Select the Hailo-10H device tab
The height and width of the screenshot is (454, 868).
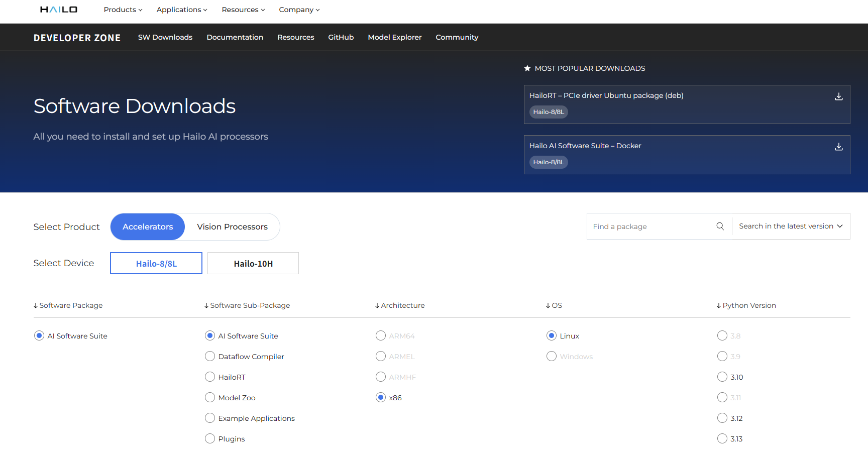[253, 264]
